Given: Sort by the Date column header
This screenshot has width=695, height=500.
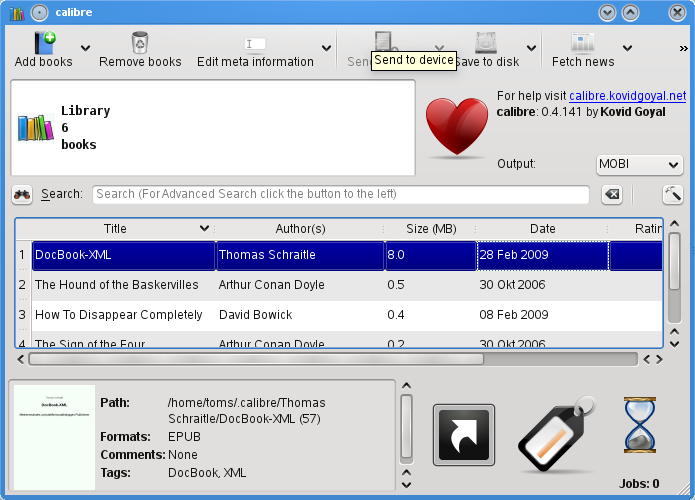Looking at the screenshot, I should coord(543,229).
